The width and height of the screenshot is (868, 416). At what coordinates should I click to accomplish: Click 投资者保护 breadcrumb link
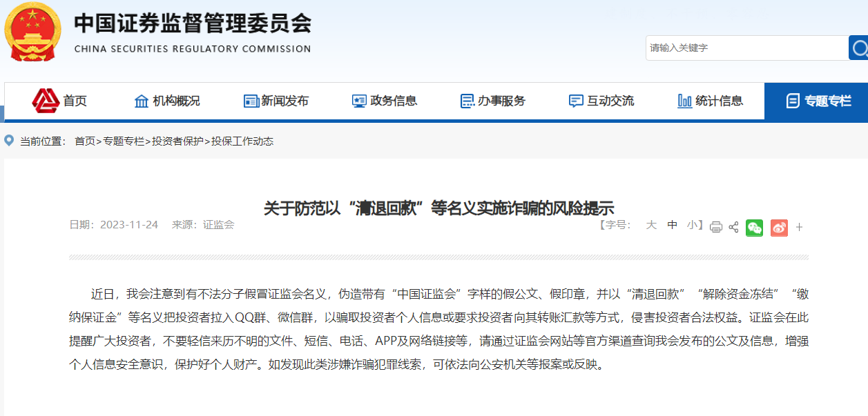pyautogui.click(x=177, y=141)
